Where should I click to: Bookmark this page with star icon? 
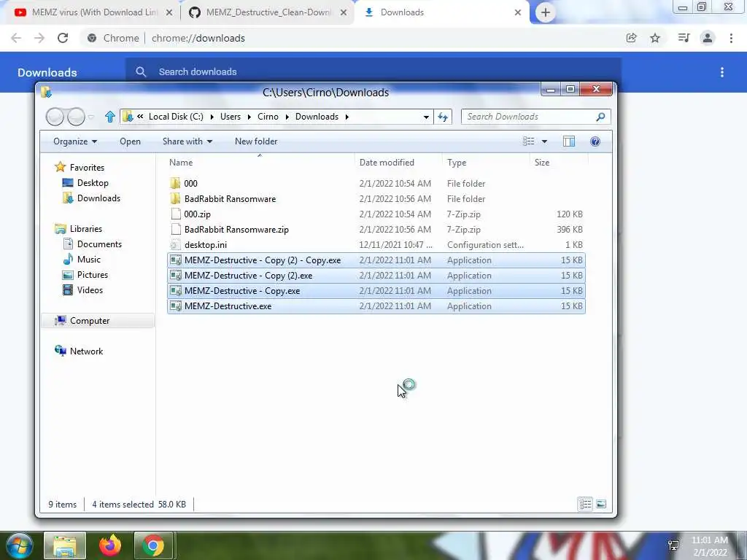coord(655,38)
